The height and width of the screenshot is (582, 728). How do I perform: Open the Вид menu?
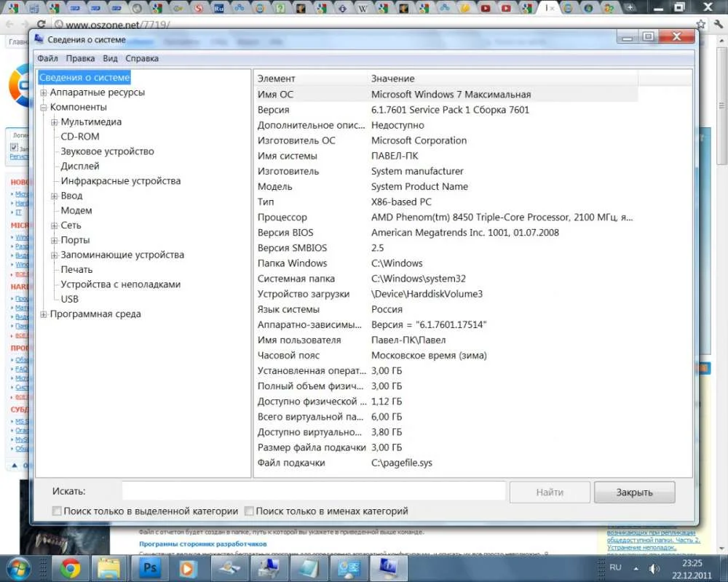tap(110, 58)
